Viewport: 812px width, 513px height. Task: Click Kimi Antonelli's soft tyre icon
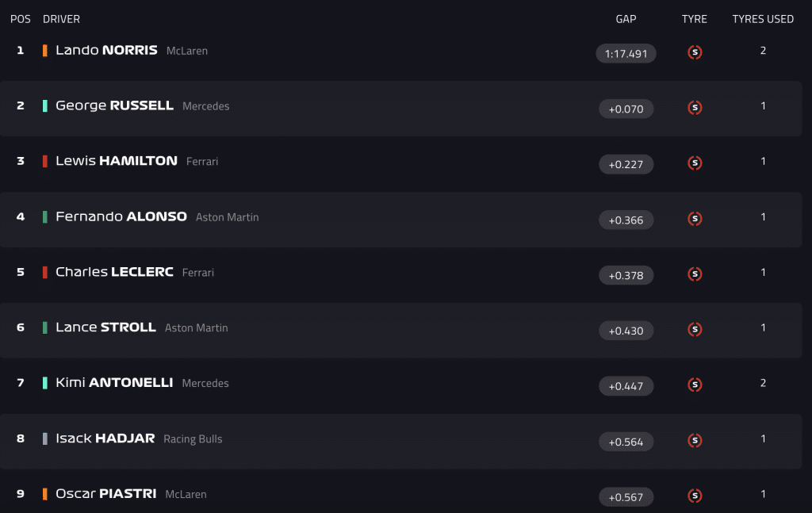point(695,385)
